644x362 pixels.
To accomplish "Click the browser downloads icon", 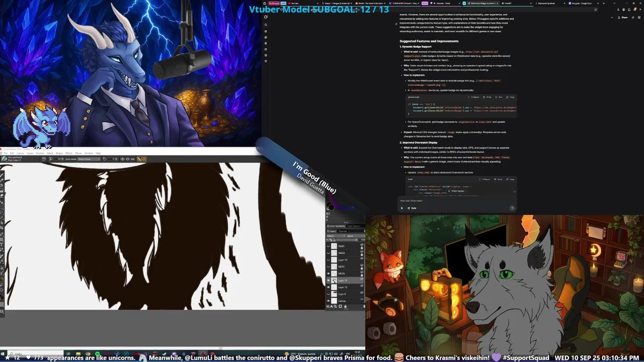I will 618,10.
